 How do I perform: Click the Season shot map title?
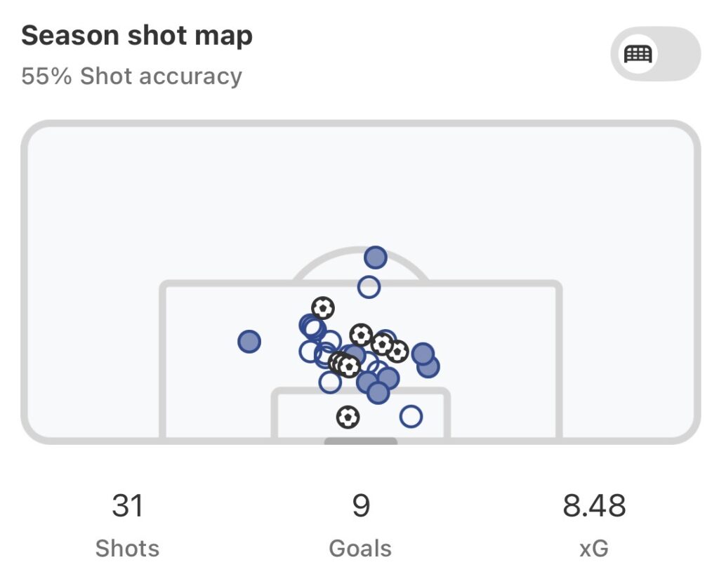pos(137,36)
